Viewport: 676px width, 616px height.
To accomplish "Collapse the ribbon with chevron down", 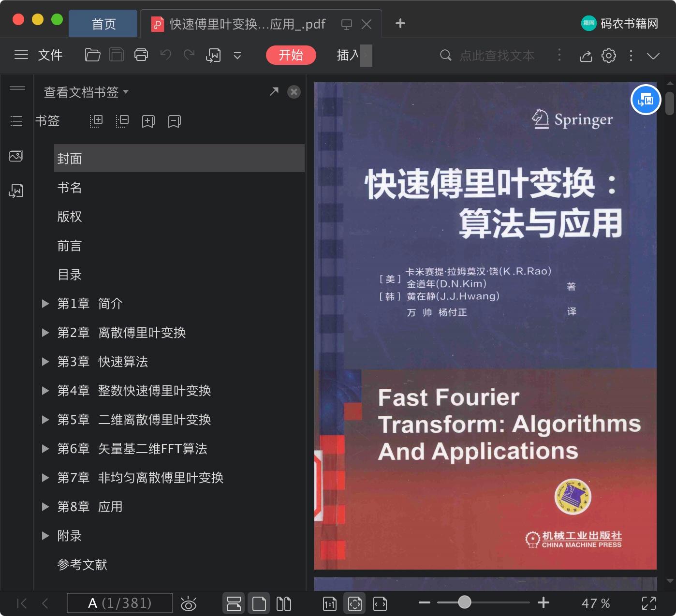I will coord(653,56).
